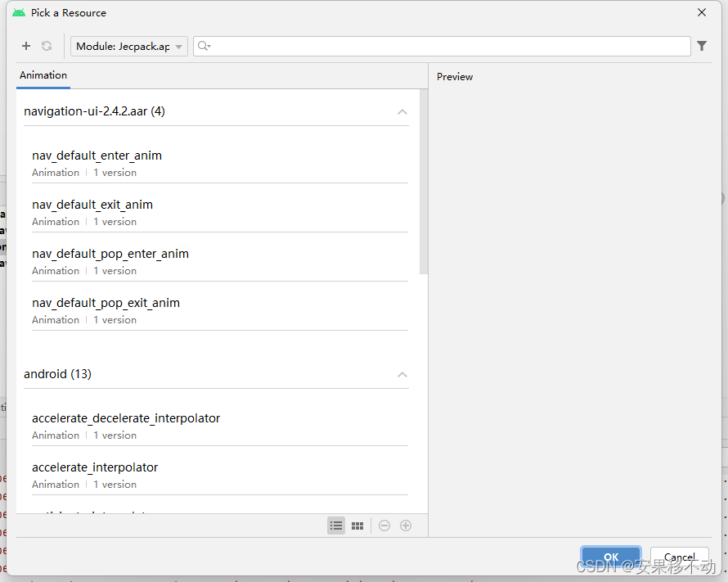Click the zoom out minus icon
This screenshot has width=728, height=582.
coord(384,525)
